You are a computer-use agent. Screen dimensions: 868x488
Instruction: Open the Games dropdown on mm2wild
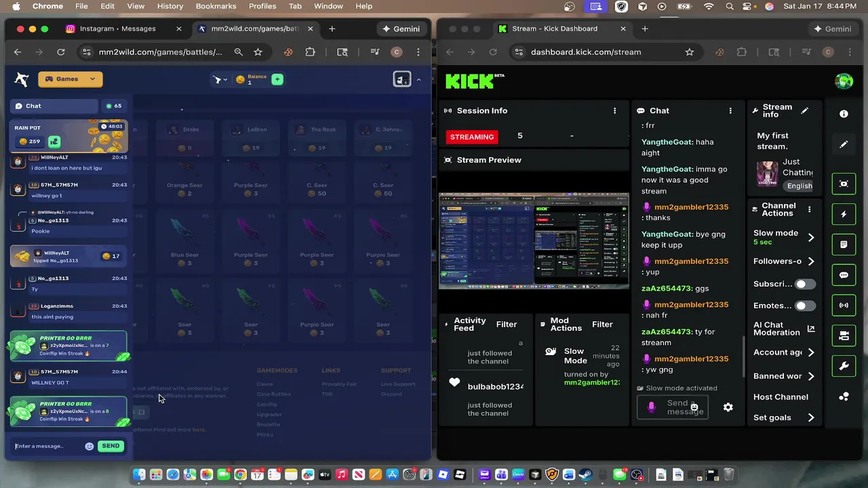(71, 79)
